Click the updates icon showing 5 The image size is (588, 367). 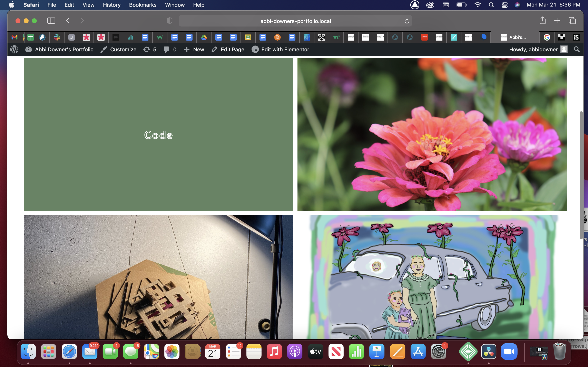[150, 50]
